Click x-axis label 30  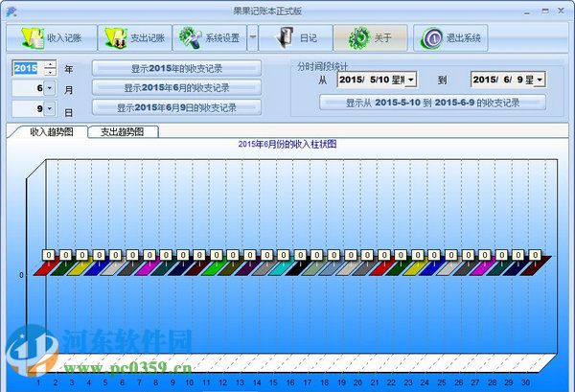coord(525,382)
